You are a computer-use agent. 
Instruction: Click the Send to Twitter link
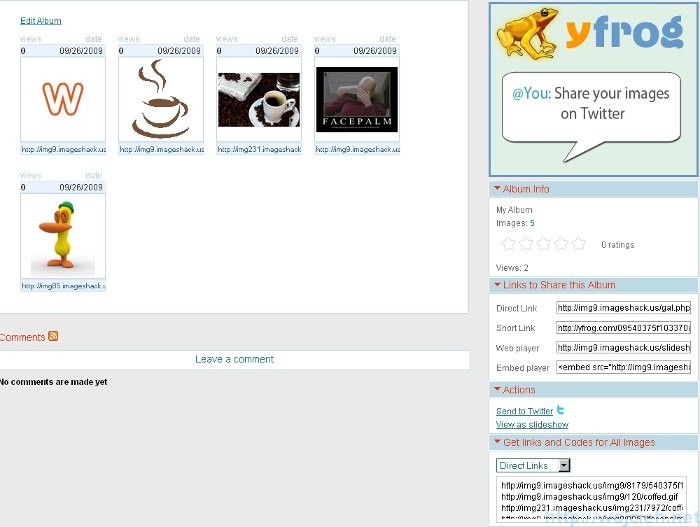[x=525, y=411]
